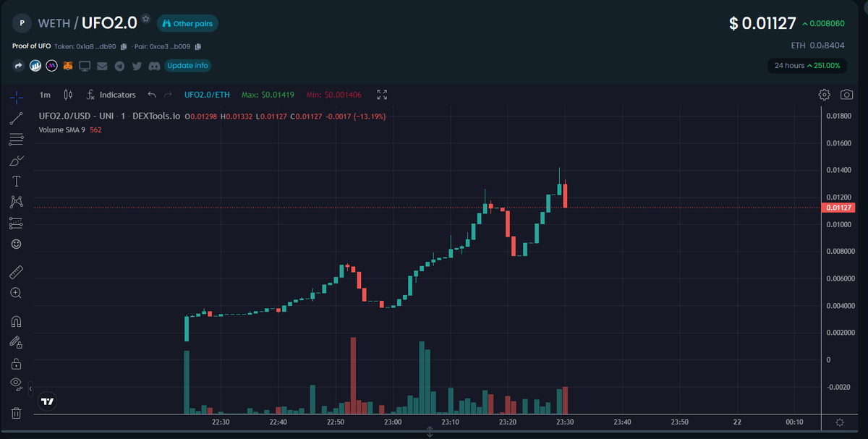Copy the pair address 0xce3...b009
The width and height of the screenshot is (868, 439).
197,46
